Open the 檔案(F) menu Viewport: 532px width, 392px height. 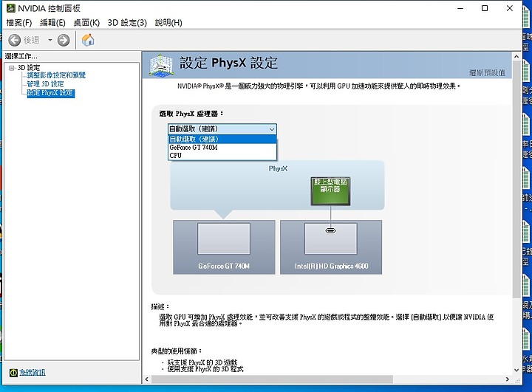[19, 23]
